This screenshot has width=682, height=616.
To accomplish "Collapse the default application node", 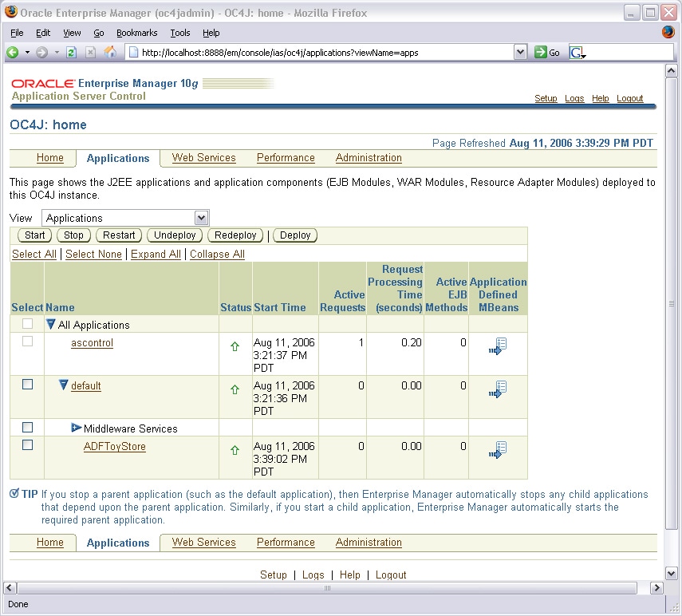I will tap(64, 385).
